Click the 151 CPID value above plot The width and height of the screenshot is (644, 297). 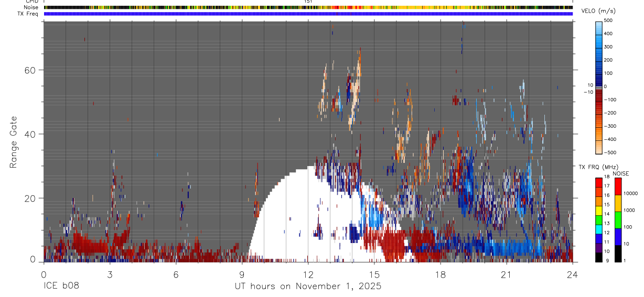coord(308,2)
